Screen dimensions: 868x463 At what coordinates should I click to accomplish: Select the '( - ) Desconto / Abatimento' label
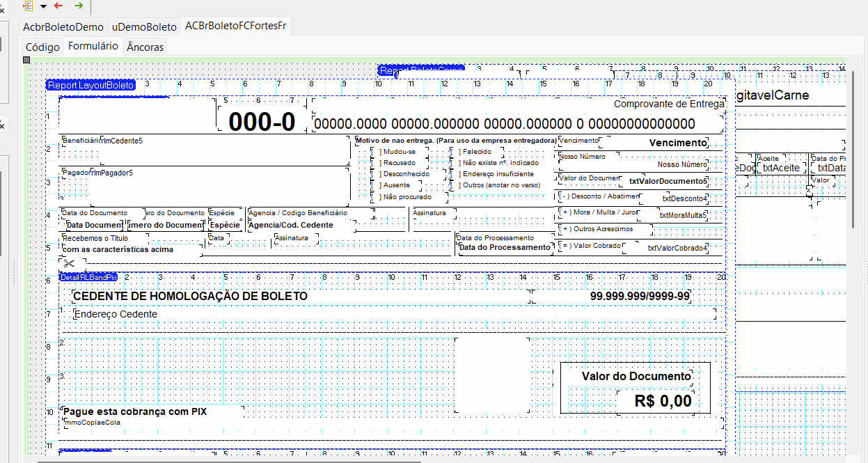click(598, 197)
